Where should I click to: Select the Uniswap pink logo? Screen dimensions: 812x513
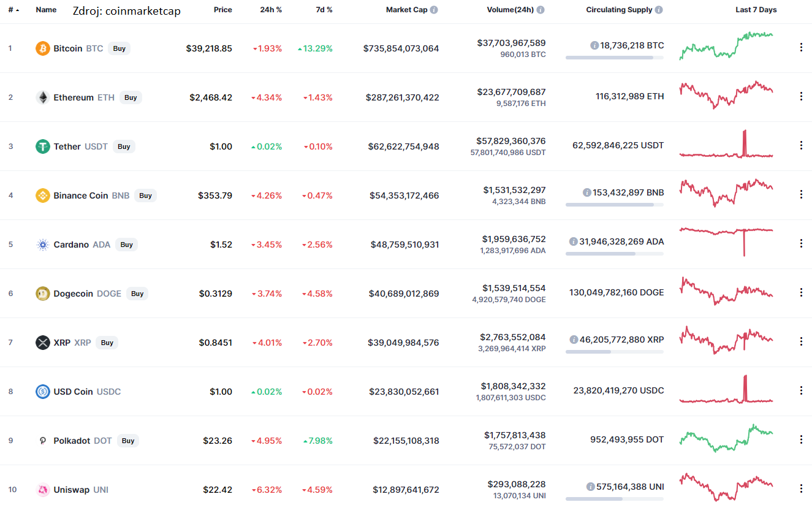pos(42,489)
